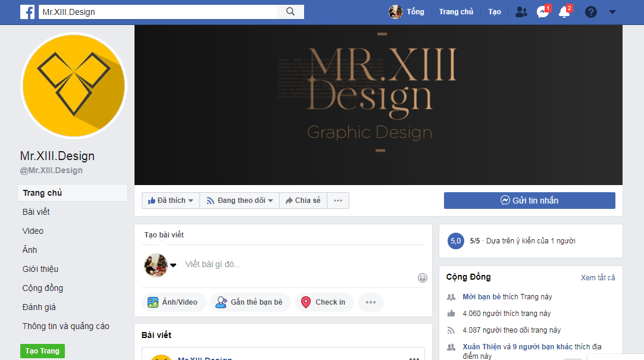Click the Facebook logo icon

[27, 12]
